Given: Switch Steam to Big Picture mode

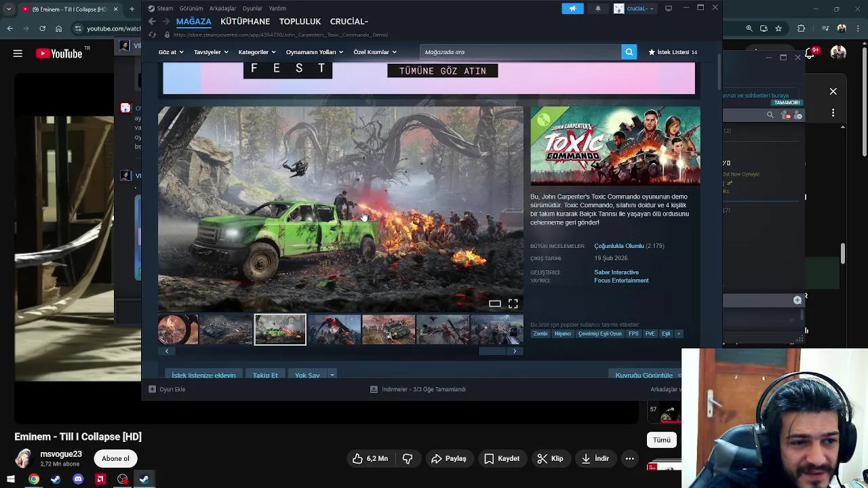Looking at the screenshot, I should [669, 8].
